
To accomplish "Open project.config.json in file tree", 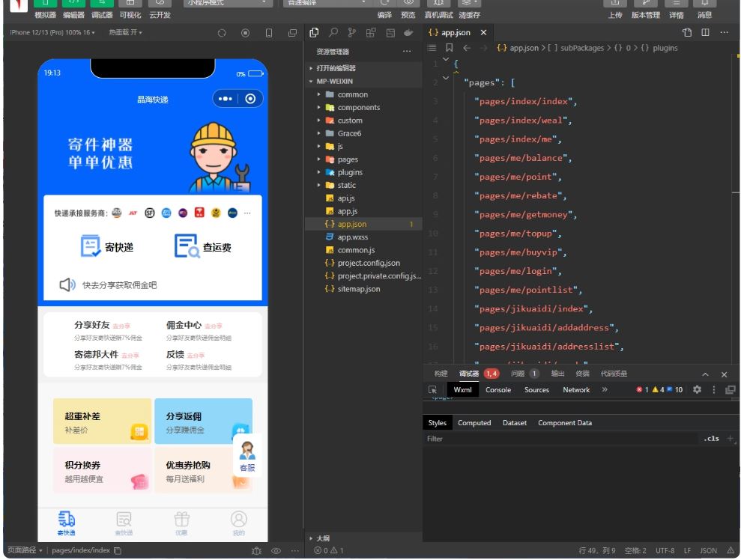I will point(368,263).
